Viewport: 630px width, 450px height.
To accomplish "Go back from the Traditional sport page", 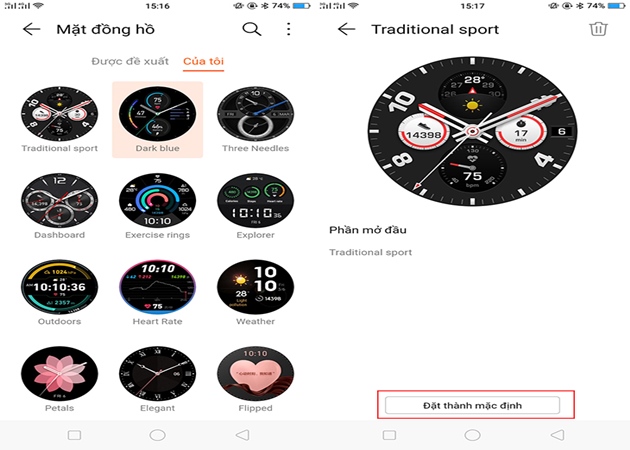I will point(347,29).
